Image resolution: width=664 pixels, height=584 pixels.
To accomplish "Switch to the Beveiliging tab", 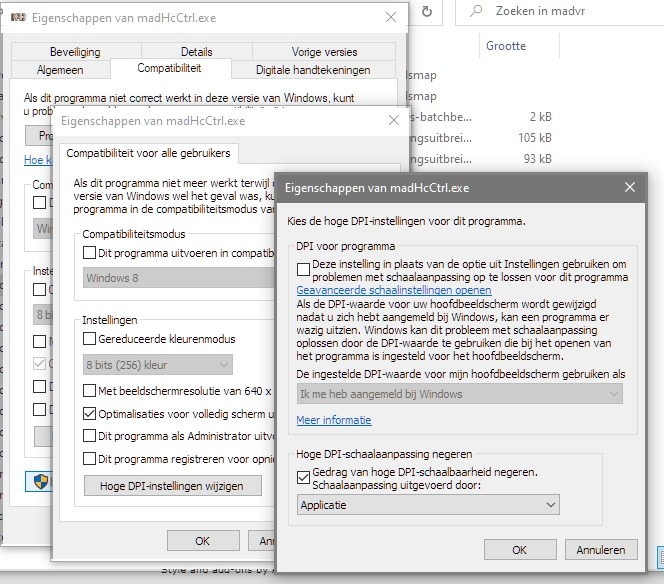I will click(75, 52).
